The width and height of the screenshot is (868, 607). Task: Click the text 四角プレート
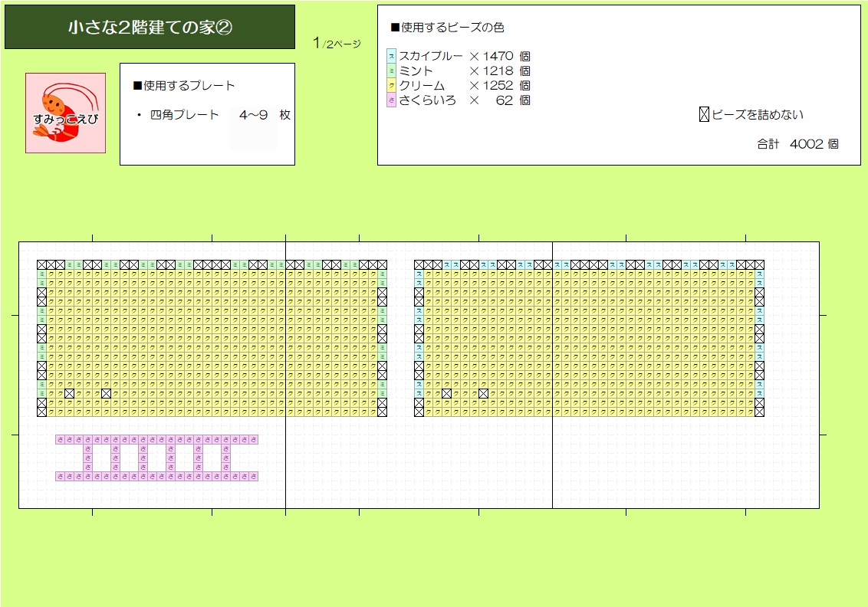click(184, 114)
